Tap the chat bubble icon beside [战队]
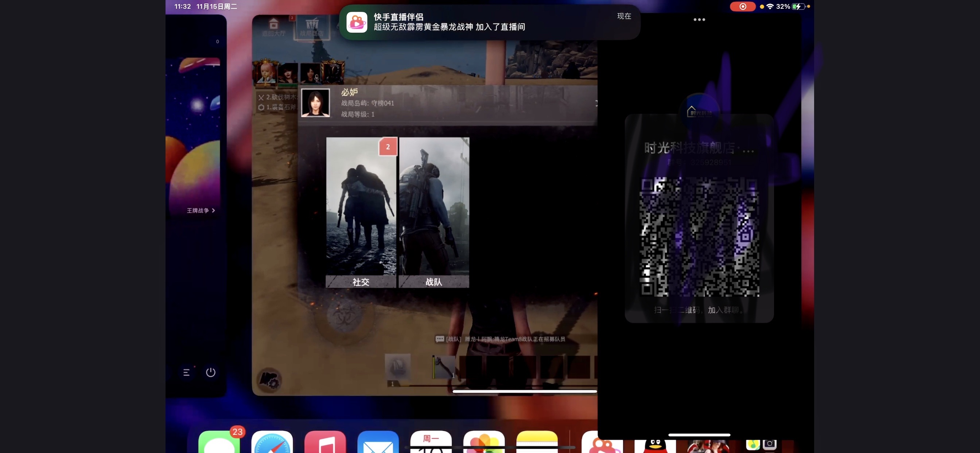 (x=440, y=339)
